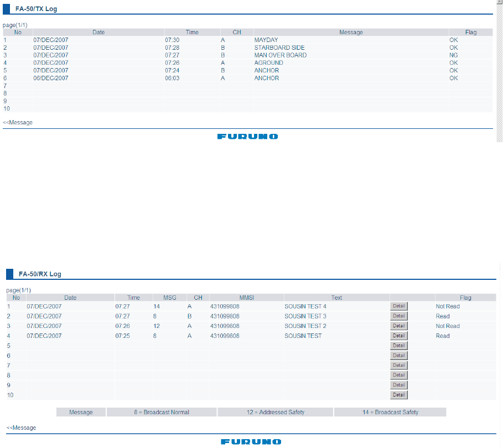Click Detail button in RX row 6

[399, 356]
